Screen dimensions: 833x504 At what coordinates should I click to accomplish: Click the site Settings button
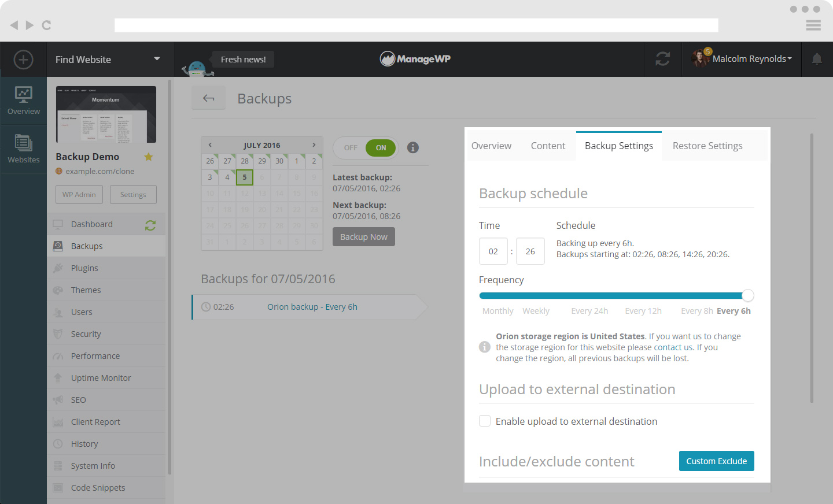[x=133, y=195]
